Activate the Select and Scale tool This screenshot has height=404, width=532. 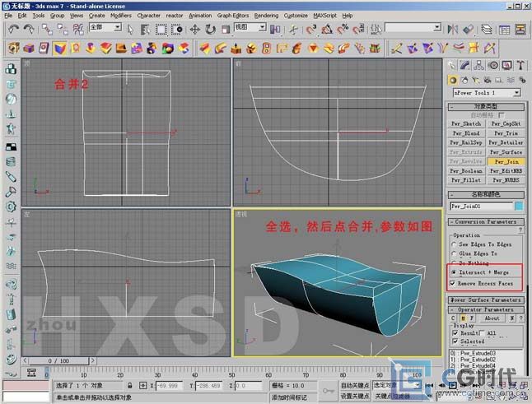[226, 30]
